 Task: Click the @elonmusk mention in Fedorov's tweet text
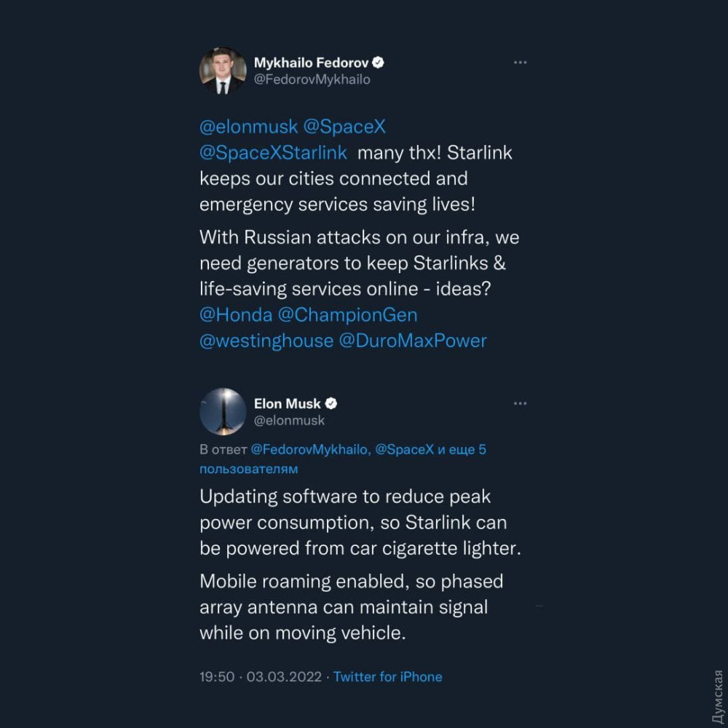point(248,127)
